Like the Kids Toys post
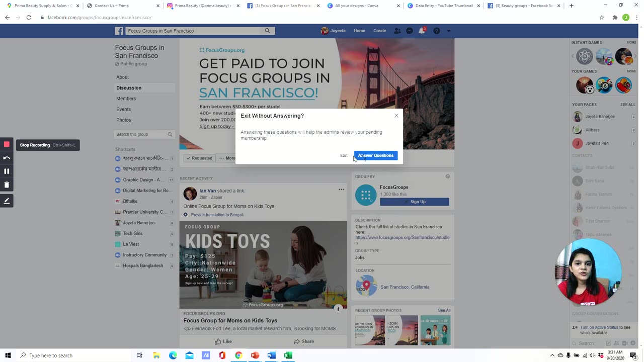This screenshot has width=644, height=362. point(223,341)
